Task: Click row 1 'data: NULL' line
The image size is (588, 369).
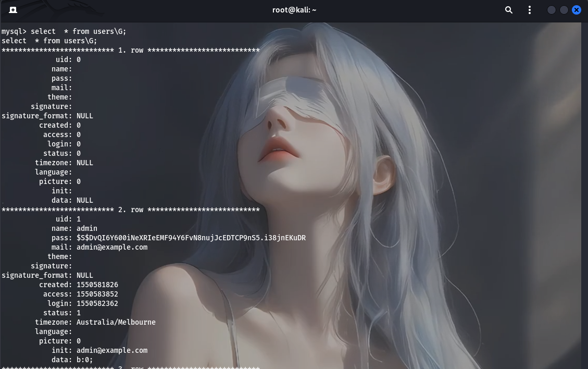Action: [x=72, y=201]
